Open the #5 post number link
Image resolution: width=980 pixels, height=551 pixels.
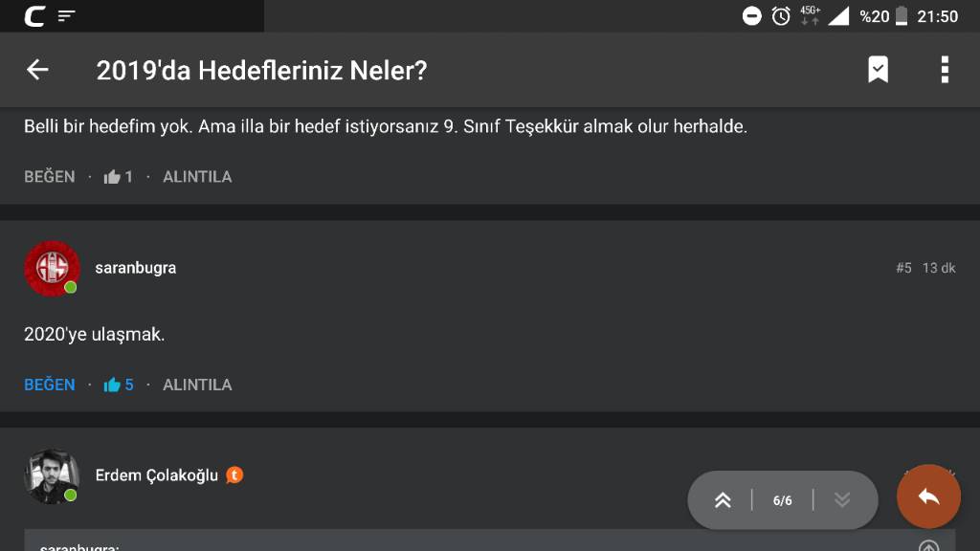click(x=903, y=268)
